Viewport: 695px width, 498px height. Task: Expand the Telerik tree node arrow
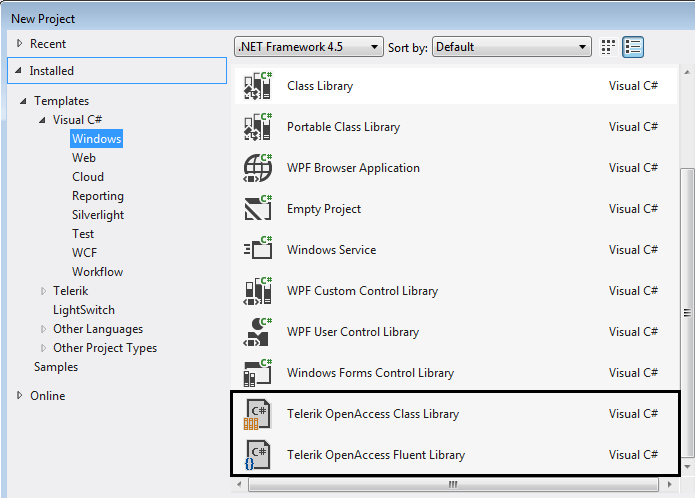[x=43, y=291]
